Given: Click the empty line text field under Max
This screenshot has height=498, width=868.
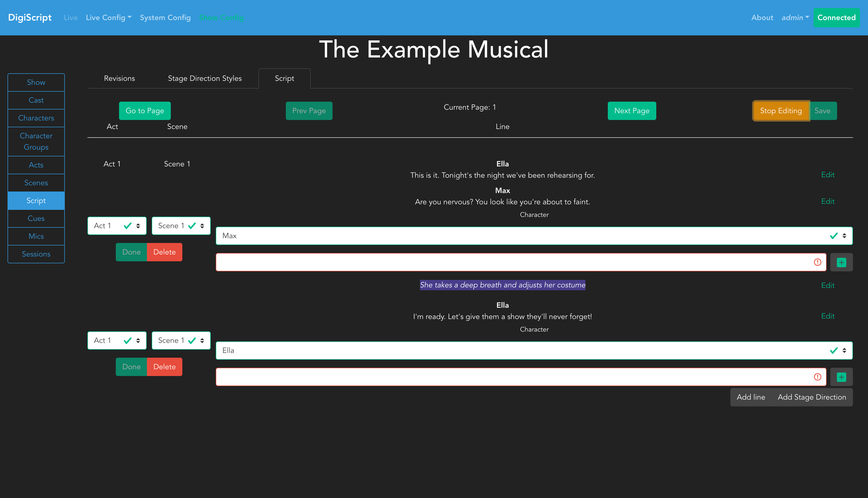Looking at the screenshot, I should point(513,262).
